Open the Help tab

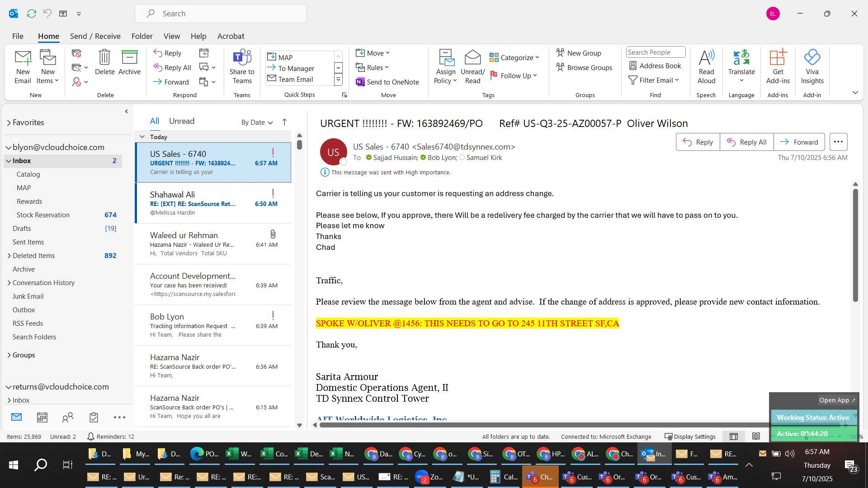click(198, 36)
